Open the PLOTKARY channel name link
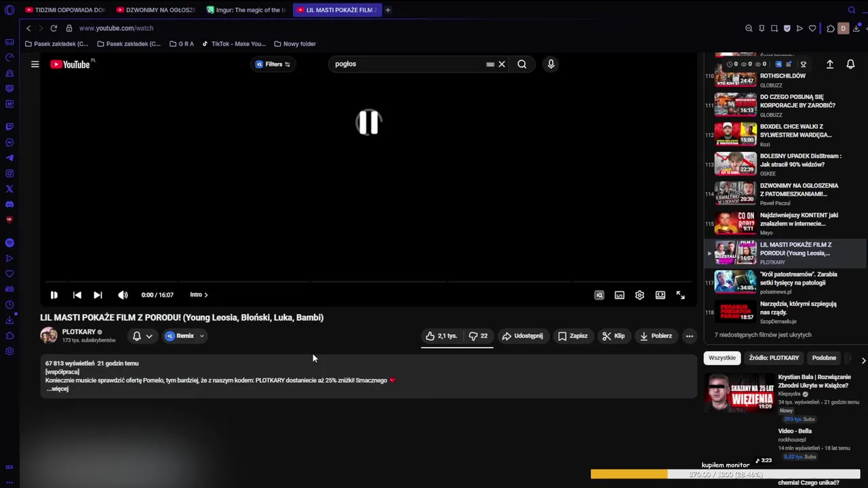 pyautogui.click(x=79, y=332)
